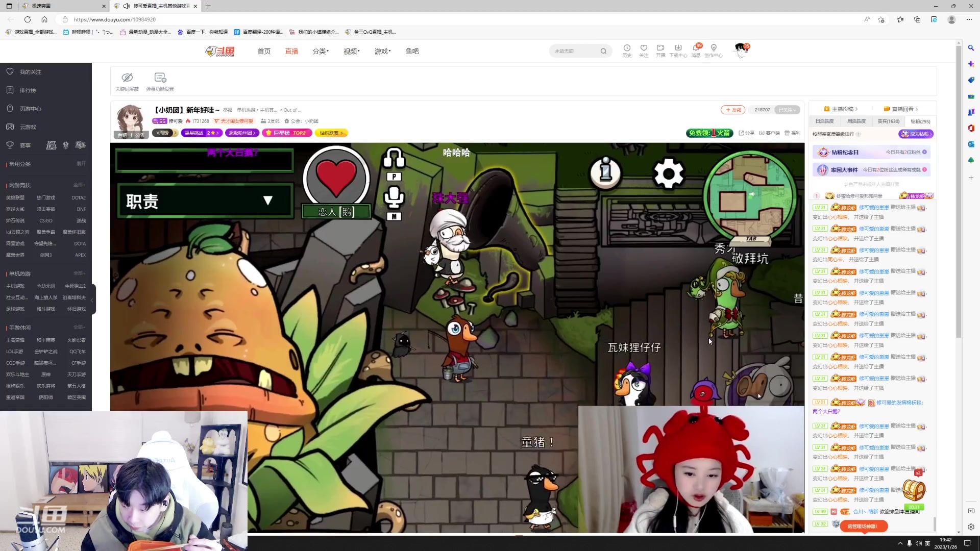Open user avatar in site header
Viewport: 980px width, 551px height.
coord(741,50)
